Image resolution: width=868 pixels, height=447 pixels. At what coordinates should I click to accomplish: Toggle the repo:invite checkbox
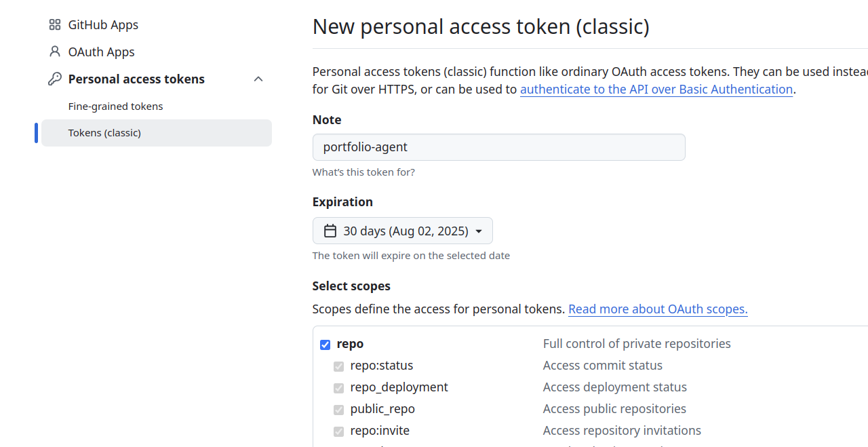(x=339, y=431)
